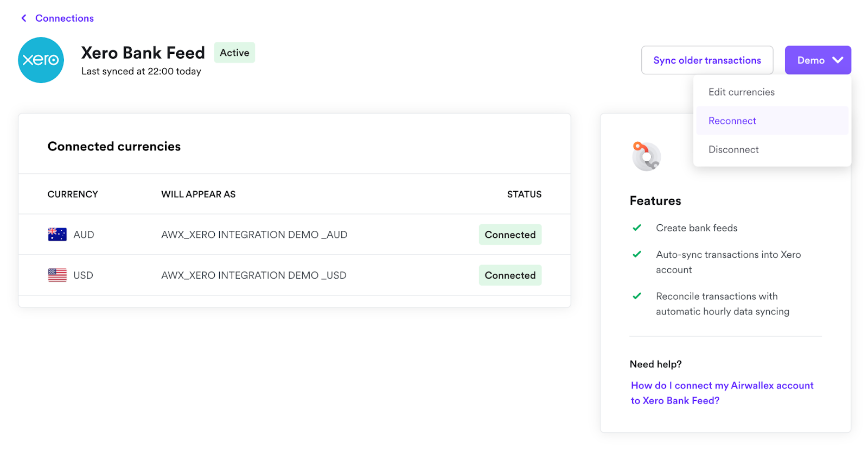The height and width of the screenshot is (454, 868).
Task: Click the Connected status for USD
Action: pyautogui.click(x=510, y=275)
